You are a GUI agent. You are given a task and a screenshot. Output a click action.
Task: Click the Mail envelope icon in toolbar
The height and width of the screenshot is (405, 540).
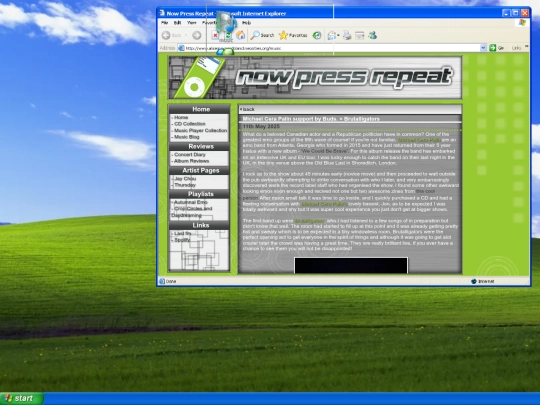331,35
